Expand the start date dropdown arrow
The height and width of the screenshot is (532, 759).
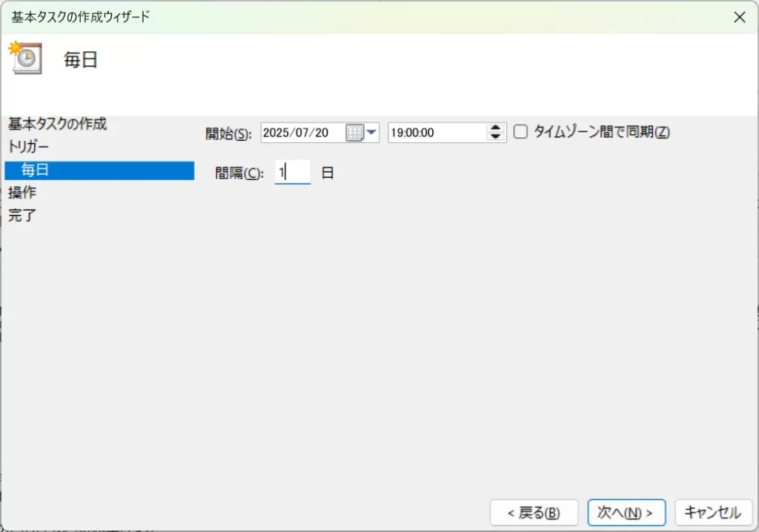click(371, 133)
